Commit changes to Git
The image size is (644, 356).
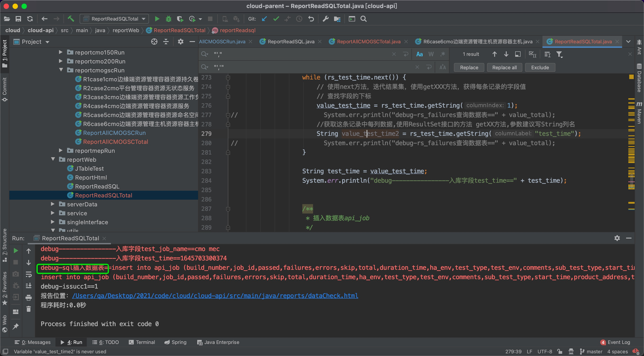click(x=276, y=19)
